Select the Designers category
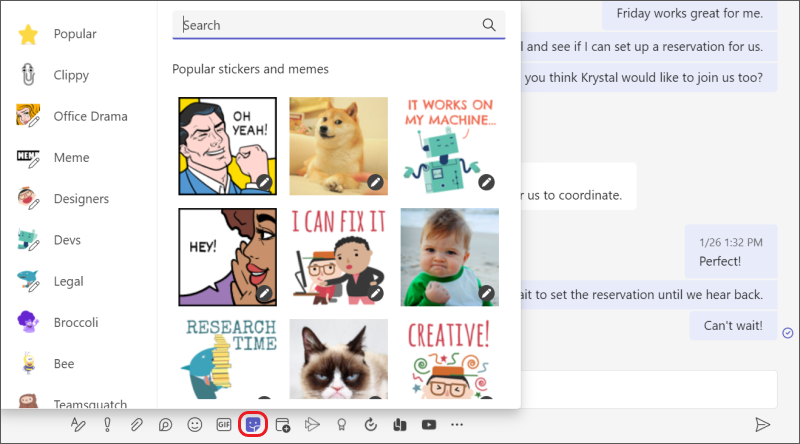This screenshot has height=444, width=800. [x=79, y=199]
